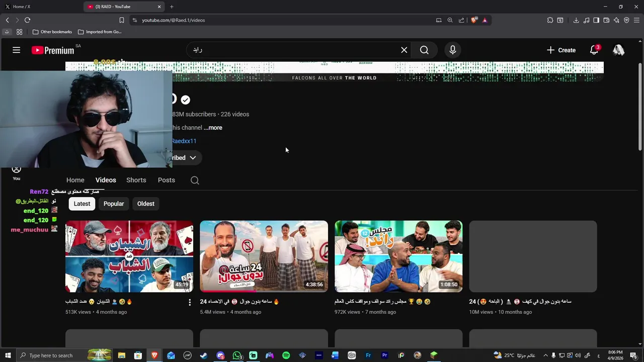Open Brave Wallet icon

click(x=606, y=20)
